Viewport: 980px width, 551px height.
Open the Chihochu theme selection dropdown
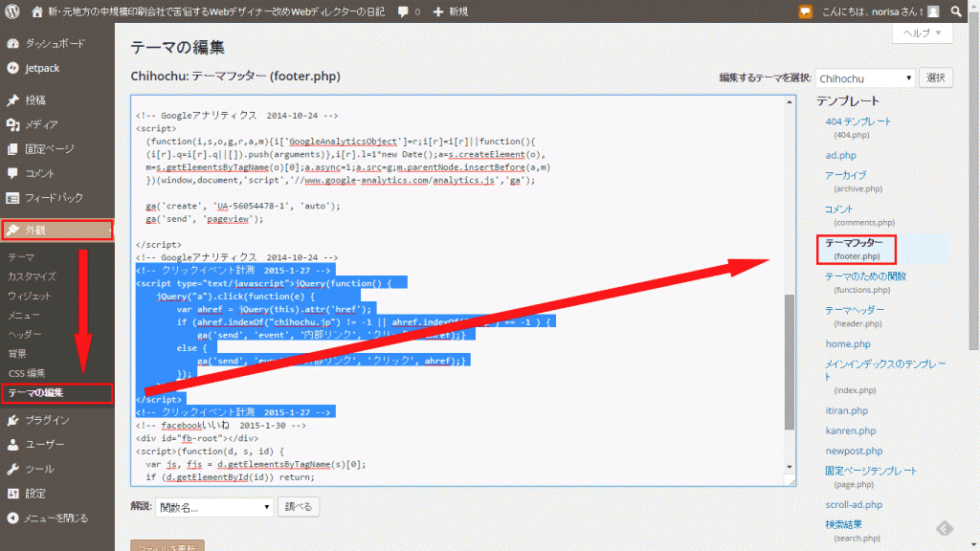(864, 77)
